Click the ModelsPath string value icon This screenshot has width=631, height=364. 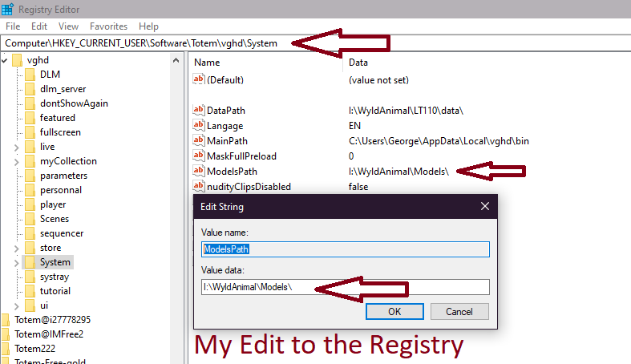pos(200,172)
